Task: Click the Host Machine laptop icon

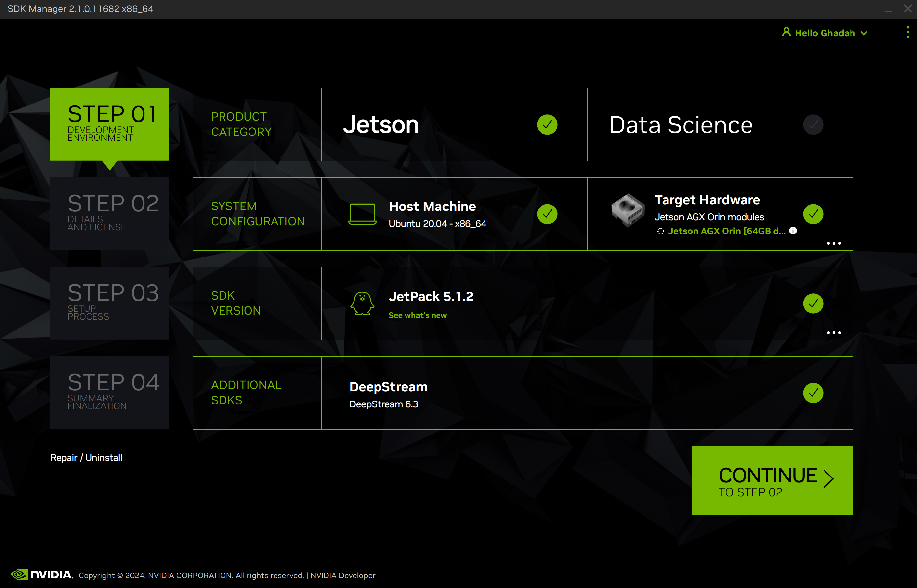Action: tap(362, 213)
